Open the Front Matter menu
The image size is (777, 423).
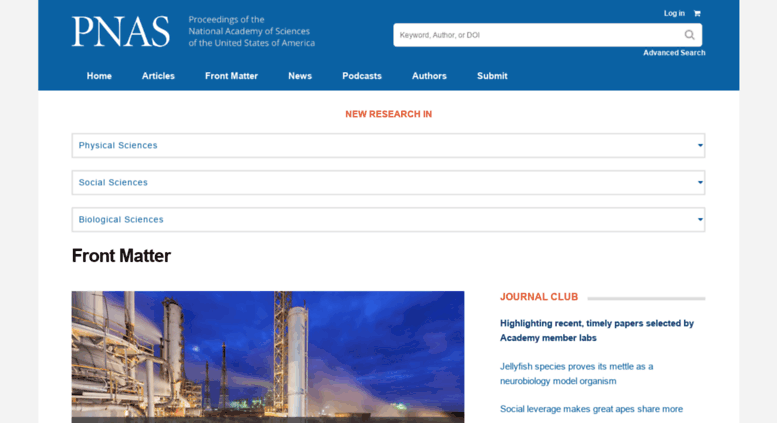[231, 76]
